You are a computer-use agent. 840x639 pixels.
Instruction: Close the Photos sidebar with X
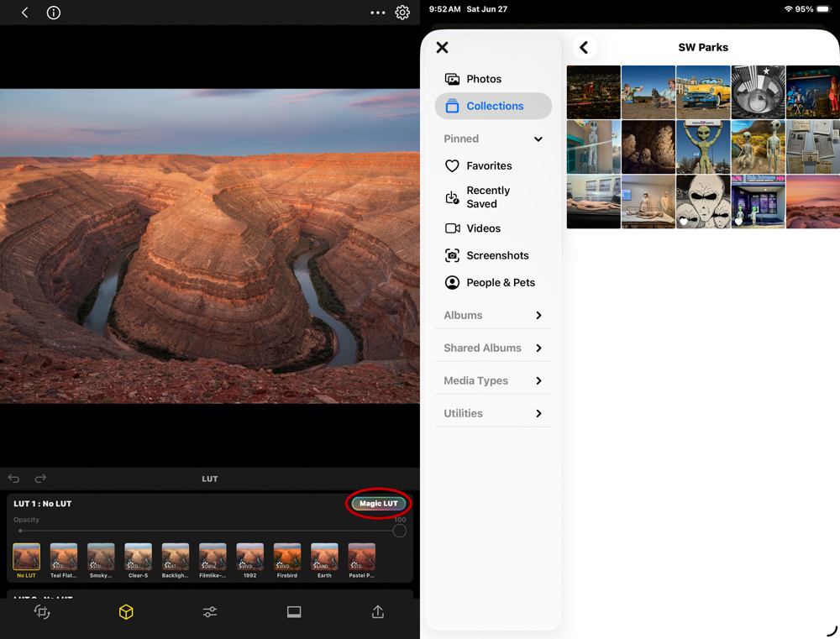tap(442, 47)
